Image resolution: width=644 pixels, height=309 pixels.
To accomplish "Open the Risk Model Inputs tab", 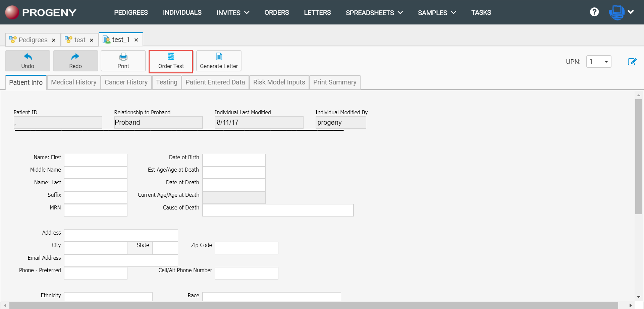I will [279, 82].
